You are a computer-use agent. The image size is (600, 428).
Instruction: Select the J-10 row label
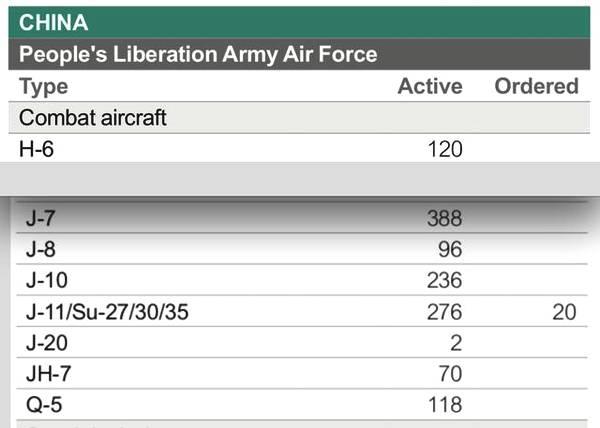47,280
